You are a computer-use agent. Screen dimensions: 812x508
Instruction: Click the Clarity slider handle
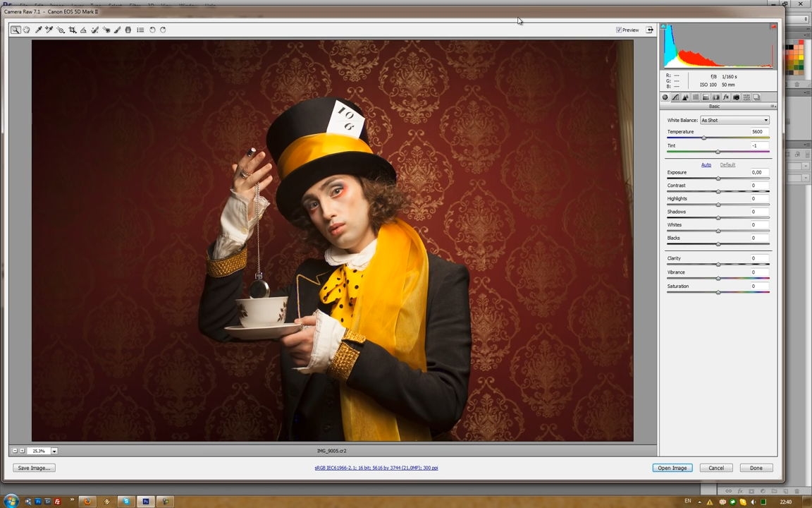[x=718, y=265]
